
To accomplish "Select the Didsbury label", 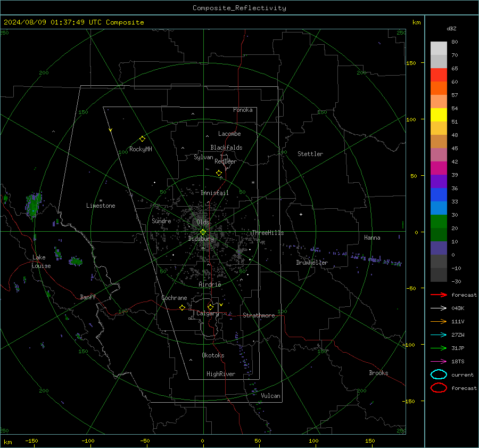I will pos(201,239).
